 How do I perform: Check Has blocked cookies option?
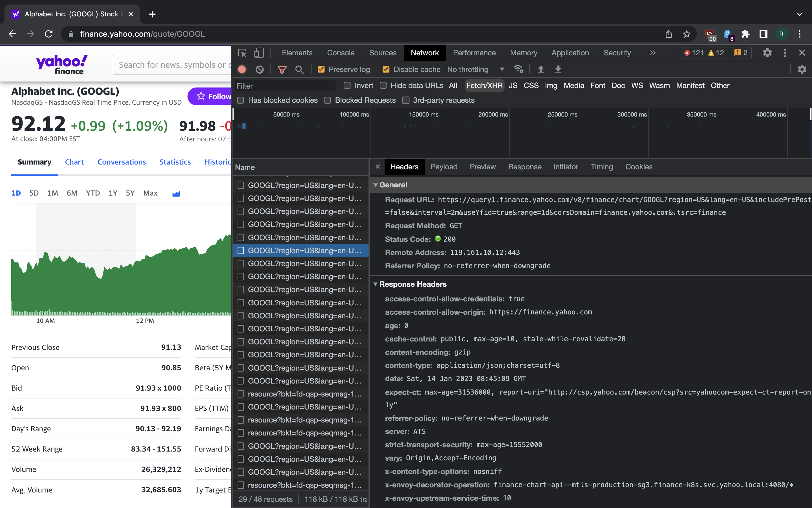pyautogui.click(x=240, y=100)
